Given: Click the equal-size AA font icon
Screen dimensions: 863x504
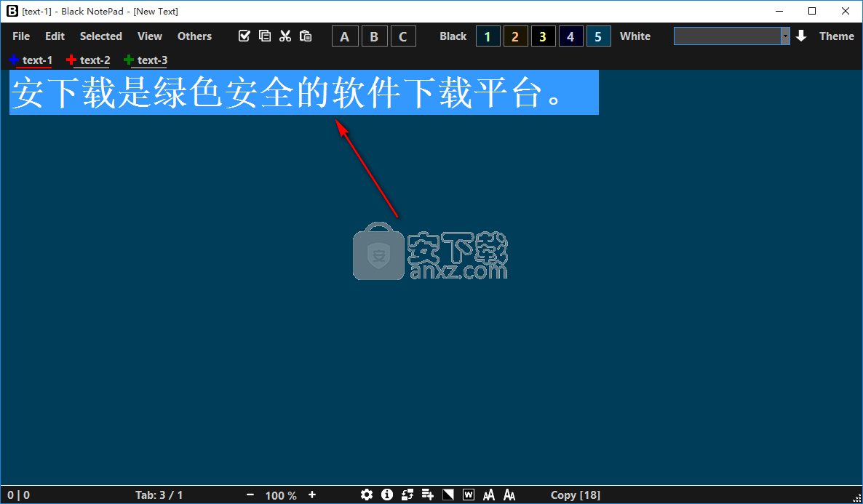Looking at the screenshot, I should [489, 495].
